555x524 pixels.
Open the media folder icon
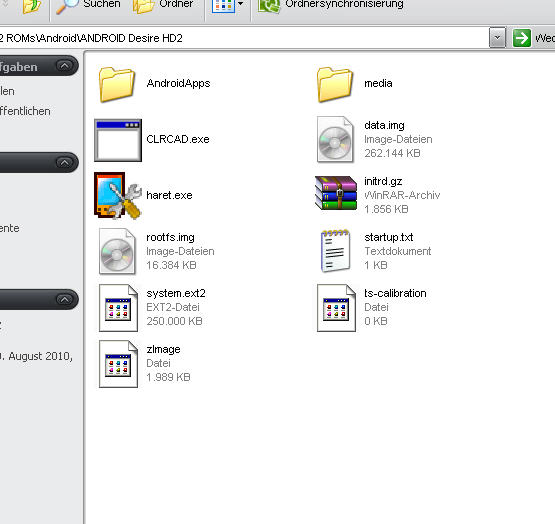click(335, 84)
